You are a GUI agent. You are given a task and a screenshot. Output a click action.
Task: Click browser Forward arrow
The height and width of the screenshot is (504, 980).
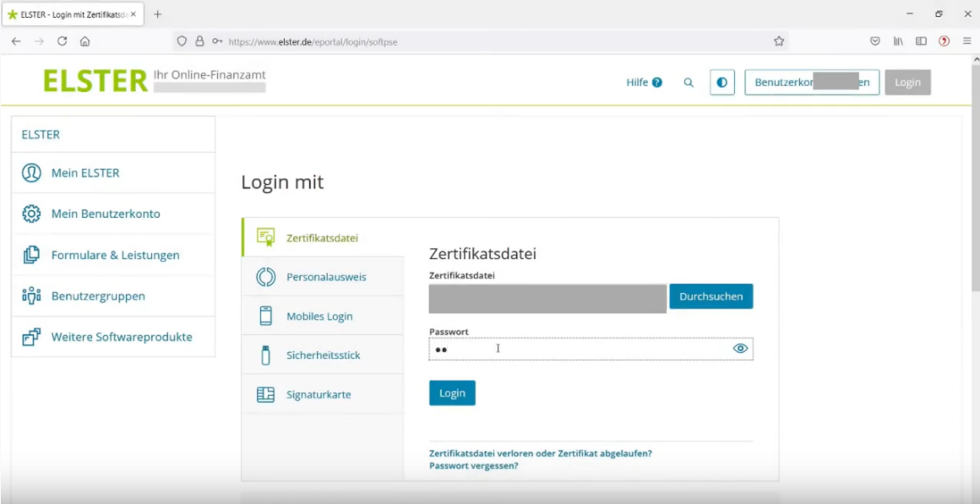(x=40, y=41)
